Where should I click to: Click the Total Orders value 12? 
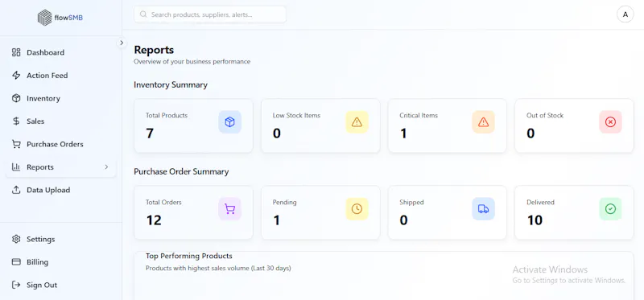154,220
